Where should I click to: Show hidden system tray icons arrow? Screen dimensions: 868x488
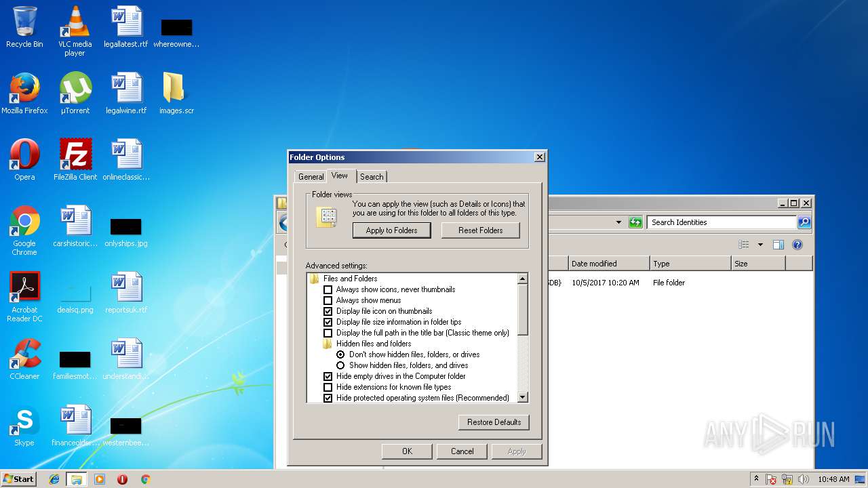[x=756, y=479]
